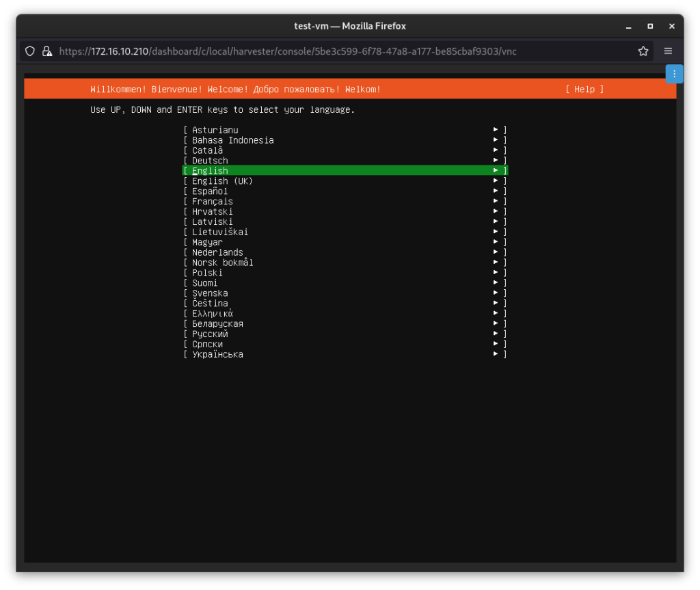
Task: Click the arrow beside Polski
Action: pyautogui.click(x=496, y=273)
